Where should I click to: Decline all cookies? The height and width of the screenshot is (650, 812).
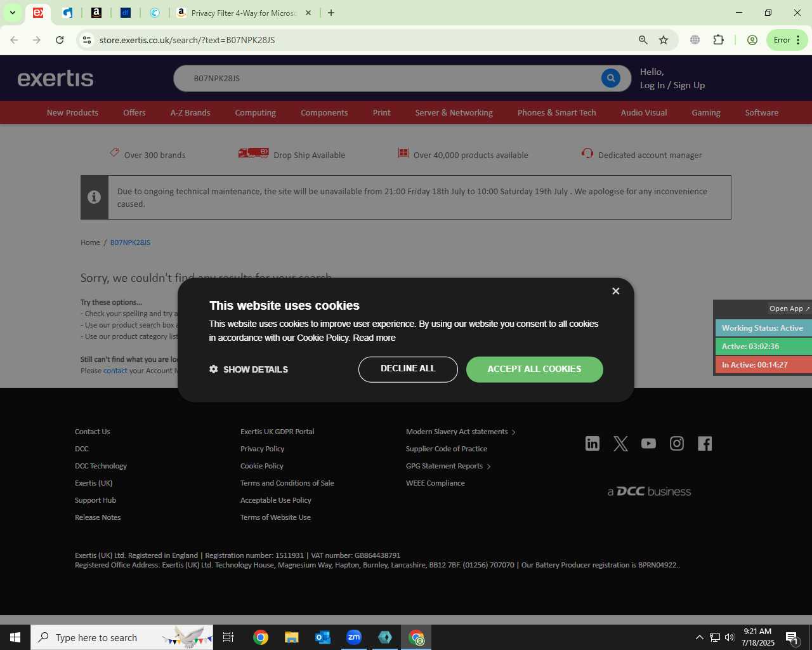point(408,369)
